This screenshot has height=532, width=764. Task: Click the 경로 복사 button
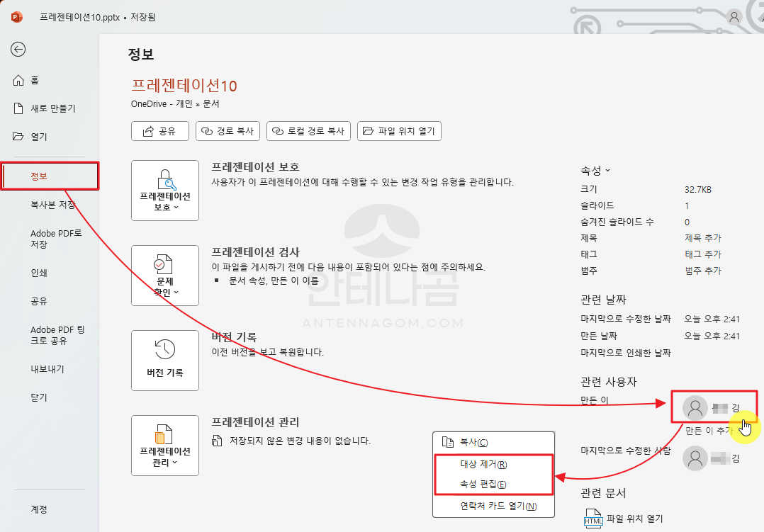(x=227, y=131)
